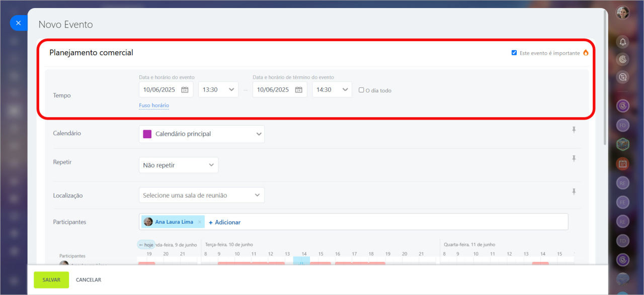Pin the Calendário field

[x=574, y=130]
